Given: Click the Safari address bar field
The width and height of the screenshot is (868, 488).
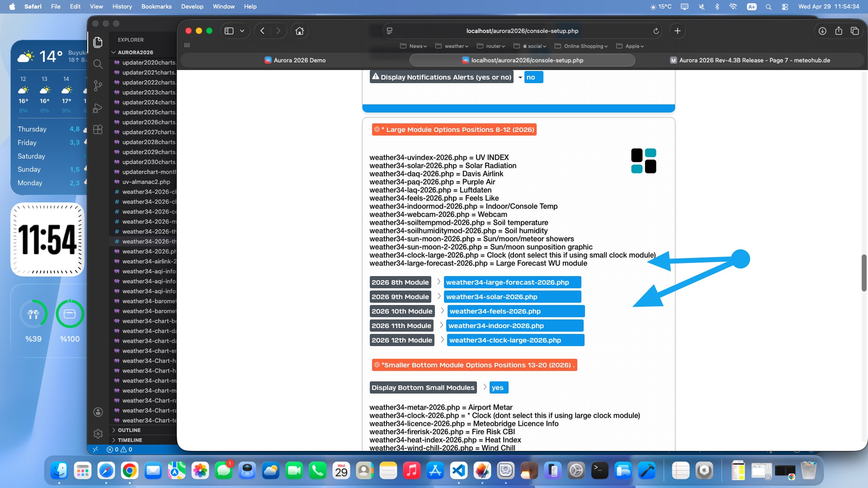Looking at the screenshot, I should [522, 31].
